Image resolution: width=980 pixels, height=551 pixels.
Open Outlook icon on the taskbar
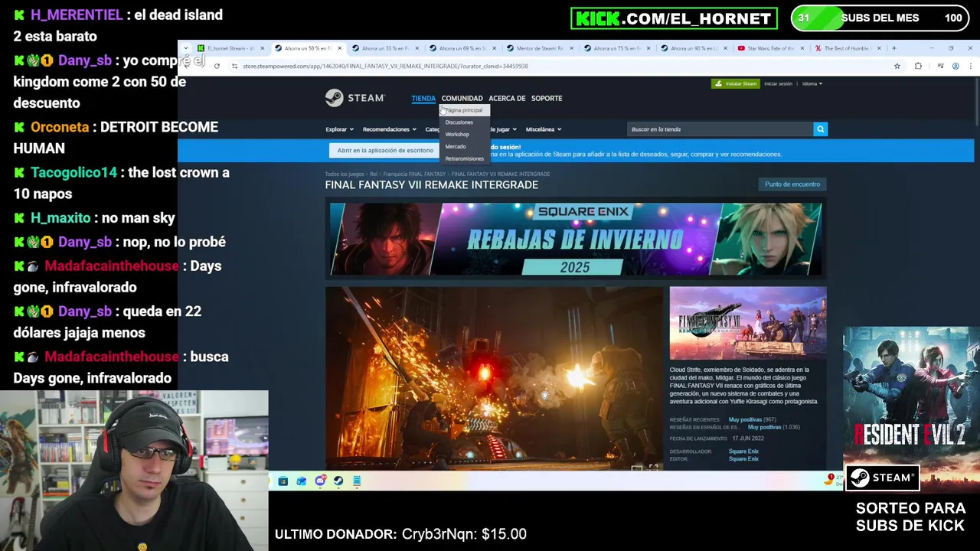point(302,481)
